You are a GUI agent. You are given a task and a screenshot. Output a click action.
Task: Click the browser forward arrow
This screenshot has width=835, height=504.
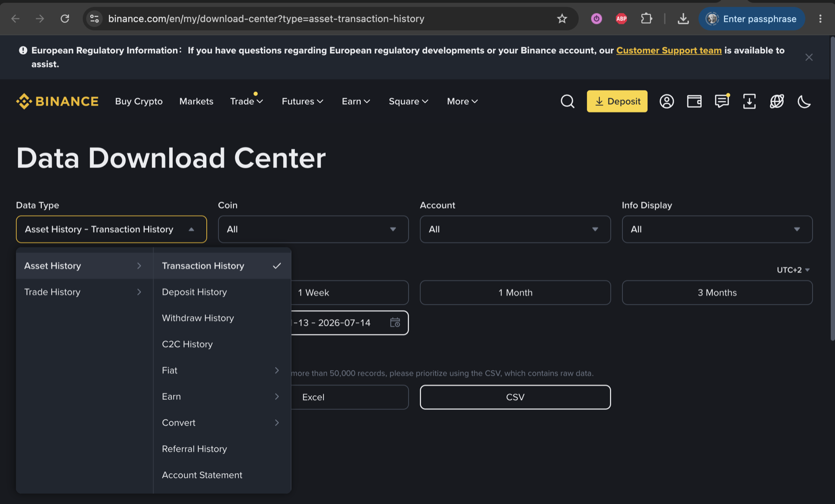[40, 19]
